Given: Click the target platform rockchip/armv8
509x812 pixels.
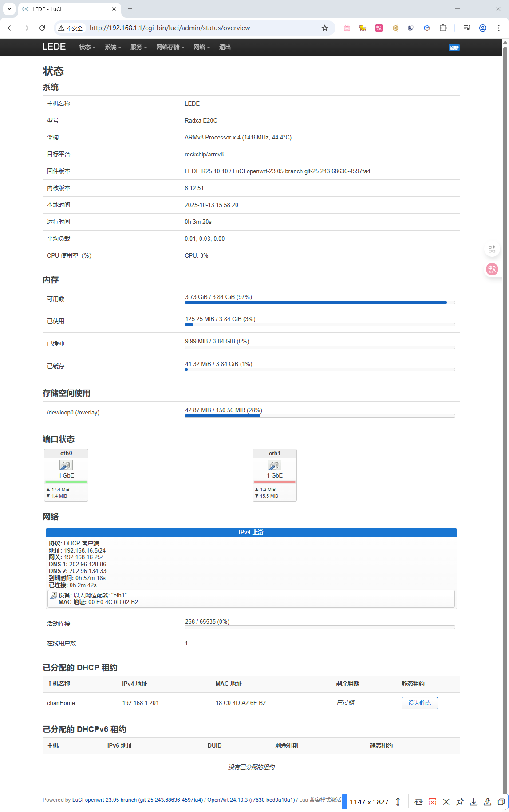Looking at the screenshot, I should (x=204, y=154).
